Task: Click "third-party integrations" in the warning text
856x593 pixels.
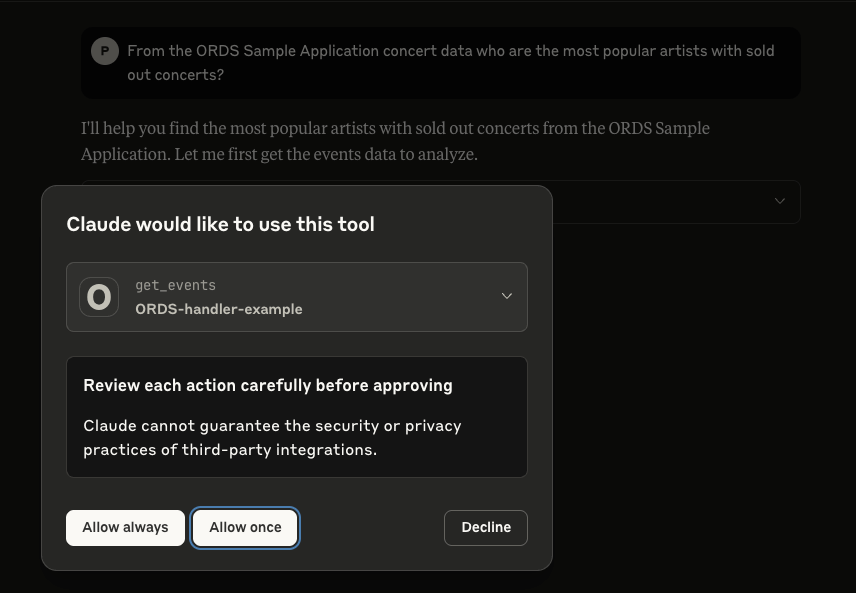Action: tap(279, 450)
